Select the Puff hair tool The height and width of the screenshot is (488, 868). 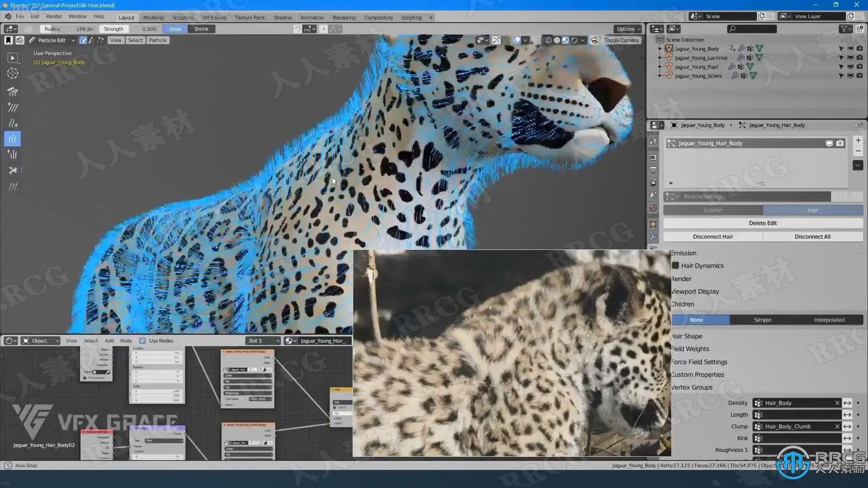click(x=13, y=155)
